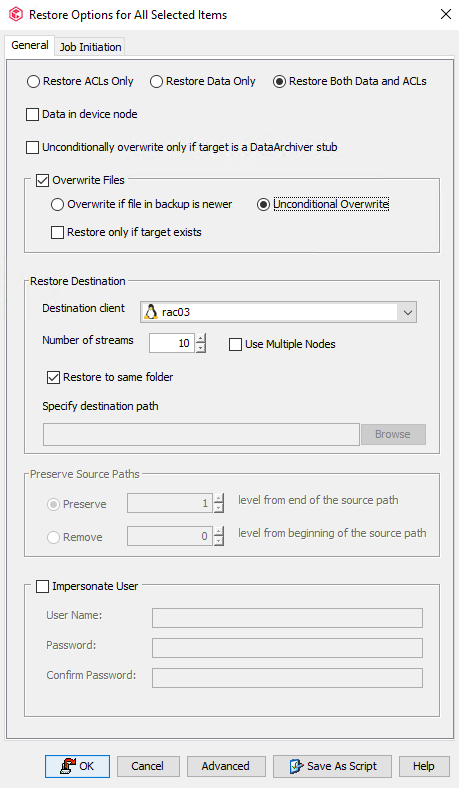Click the Save As Script icon button
459x788 pixels.
332,766
